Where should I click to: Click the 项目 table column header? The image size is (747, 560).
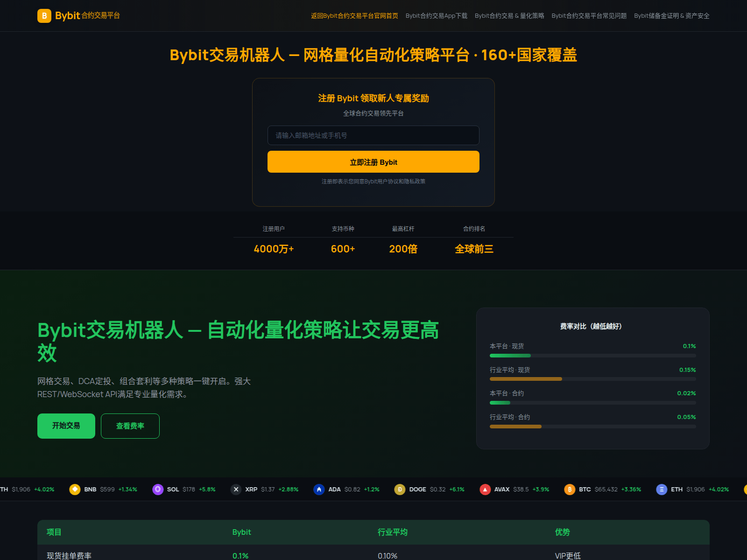pos(54,532)
